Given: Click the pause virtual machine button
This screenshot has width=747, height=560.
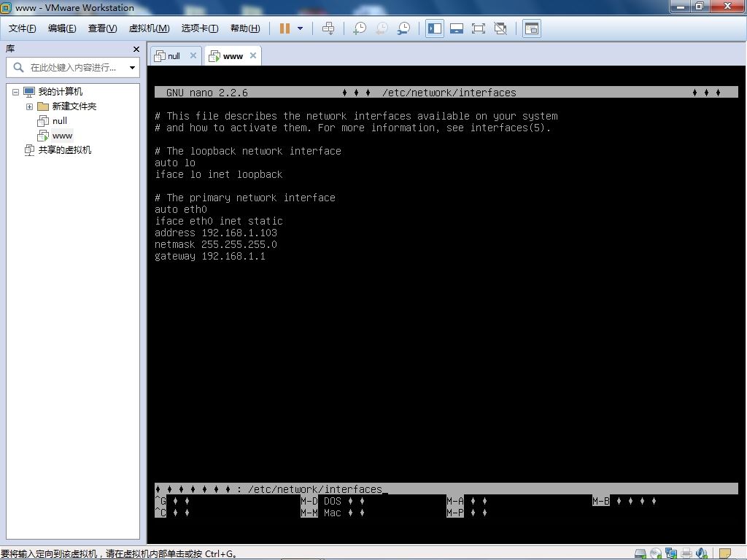Looking at the screenshot, I should [x=285, y=28].
